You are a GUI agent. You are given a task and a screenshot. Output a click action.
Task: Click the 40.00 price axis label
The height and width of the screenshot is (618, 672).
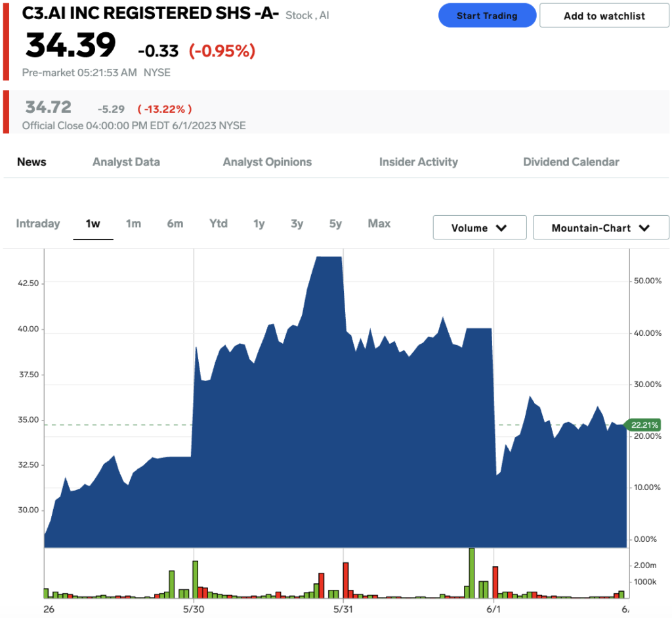[28, 329]
